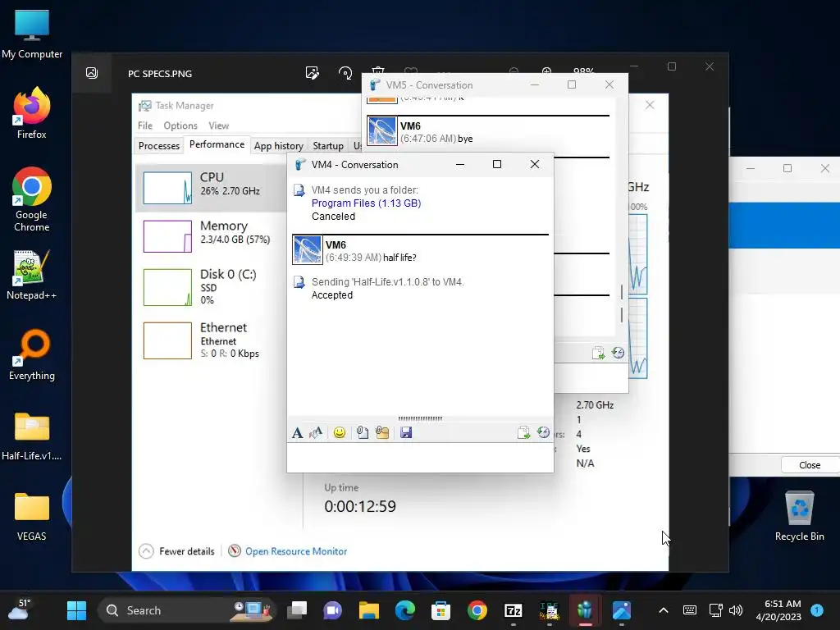Open Notepad++ desktop shortcut
This screenshot has width=840, height=630.
32,274
